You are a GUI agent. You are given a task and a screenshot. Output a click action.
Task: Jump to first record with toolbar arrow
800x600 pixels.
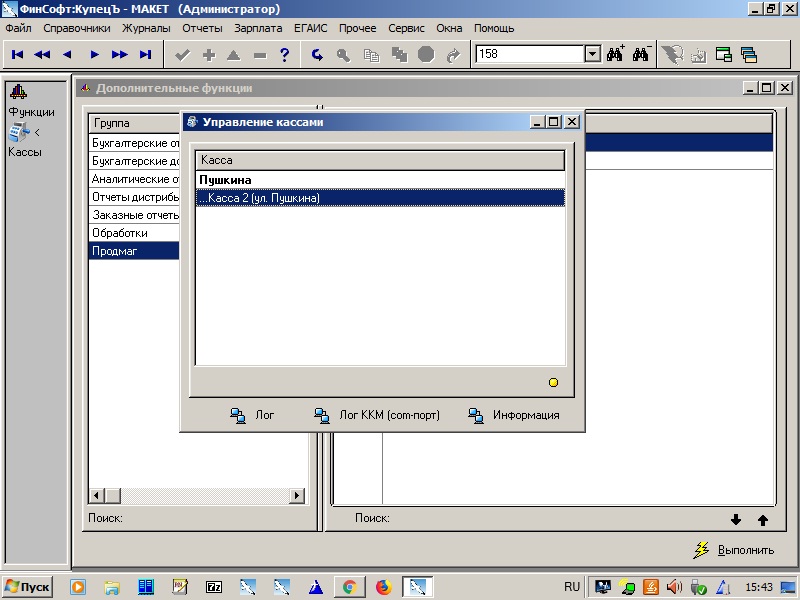click(18, 55)
